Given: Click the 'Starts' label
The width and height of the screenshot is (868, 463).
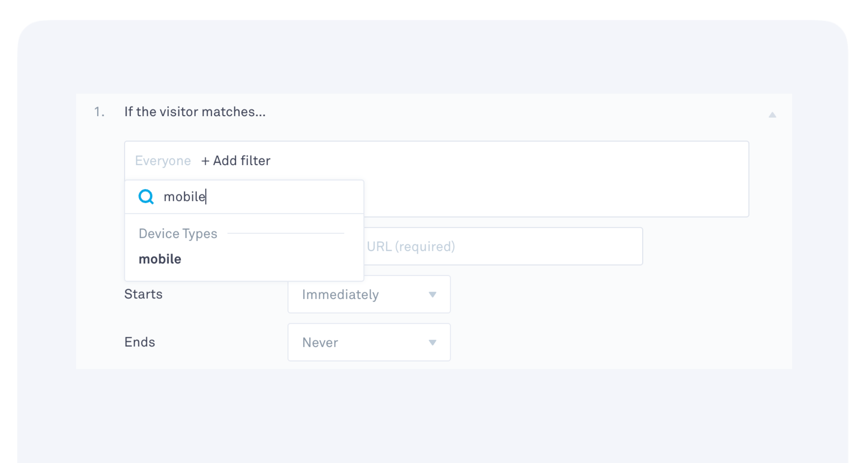Looking at the screenshot, I should pyautogui.click(x=144, y=294).
